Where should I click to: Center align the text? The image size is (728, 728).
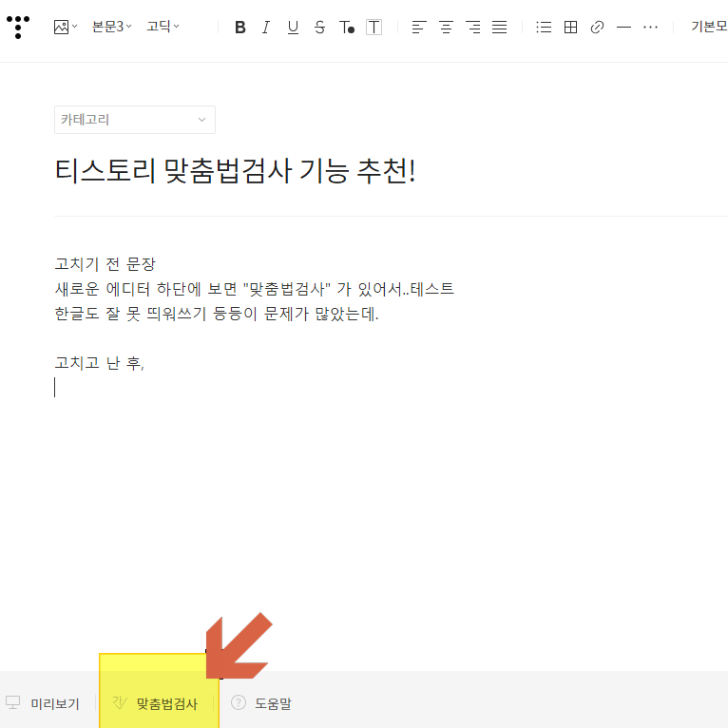446,28
